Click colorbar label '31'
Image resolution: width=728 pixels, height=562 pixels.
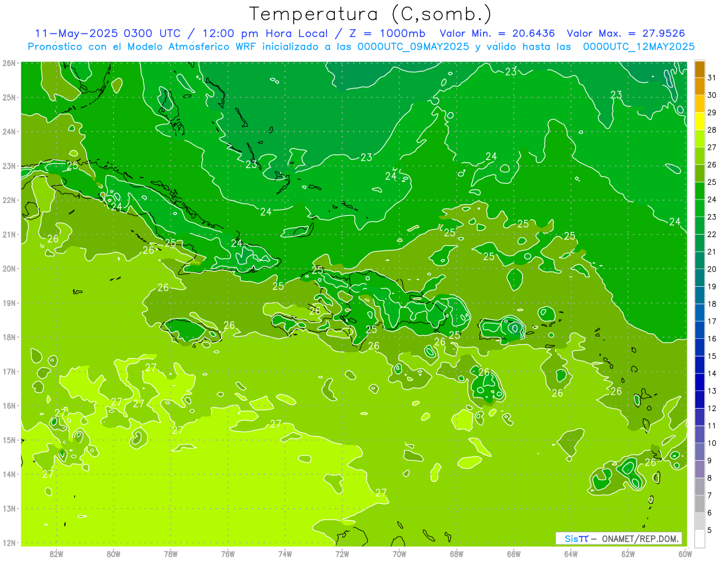point(712,78)
